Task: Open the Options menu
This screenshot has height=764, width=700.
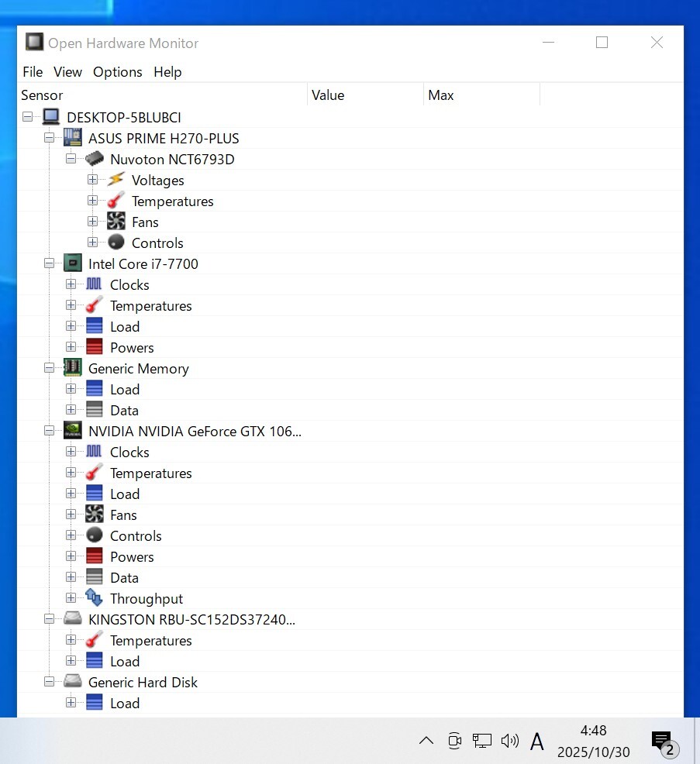Action: click(118, 71)
